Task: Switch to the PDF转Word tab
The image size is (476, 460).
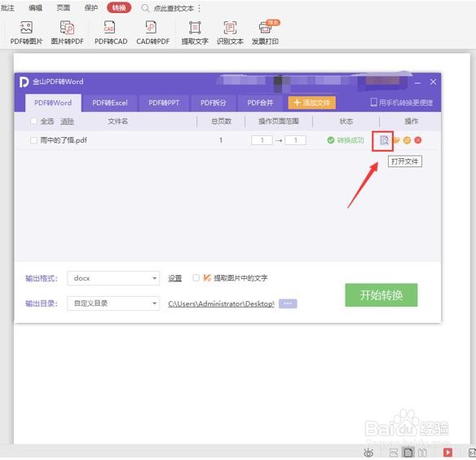Action: [53, 103]
